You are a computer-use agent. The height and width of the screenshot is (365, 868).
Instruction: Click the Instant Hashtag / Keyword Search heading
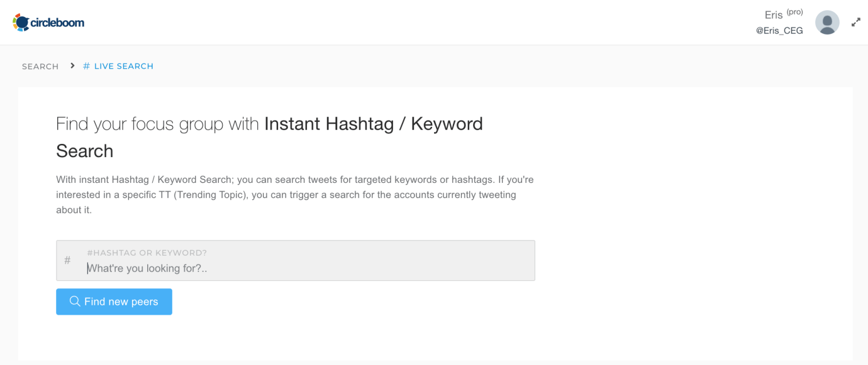click(374, 124)
